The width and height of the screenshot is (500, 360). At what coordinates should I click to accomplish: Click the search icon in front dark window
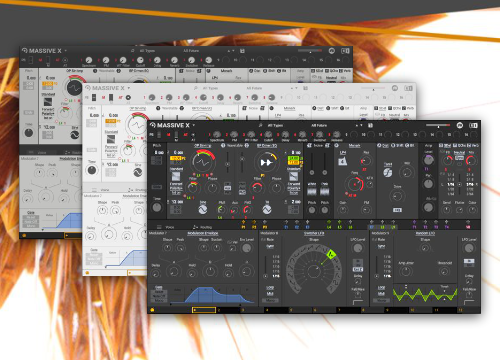coord(260,125)
